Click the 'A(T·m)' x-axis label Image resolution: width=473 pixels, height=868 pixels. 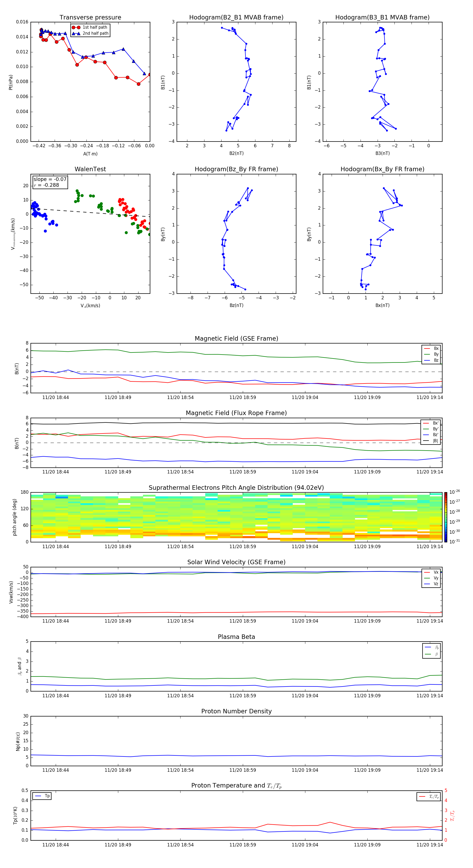90,154
